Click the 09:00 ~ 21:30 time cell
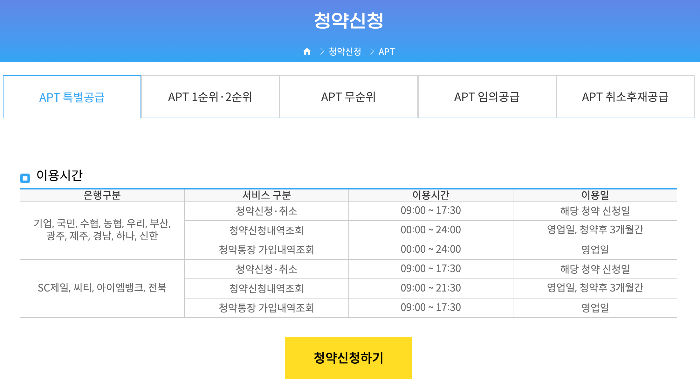Image resolution: width=700 pixels, height=384 pixels. 431,288
